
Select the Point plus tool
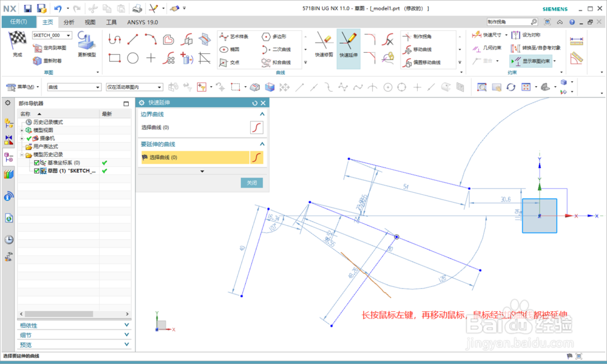[151, 58]
